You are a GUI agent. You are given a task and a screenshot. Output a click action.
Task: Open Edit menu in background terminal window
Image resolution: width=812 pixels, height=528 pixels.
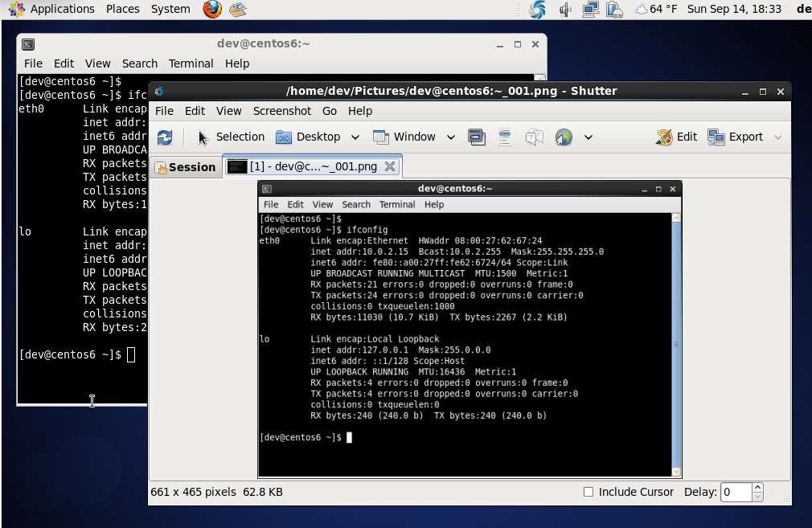coord(64,63)
